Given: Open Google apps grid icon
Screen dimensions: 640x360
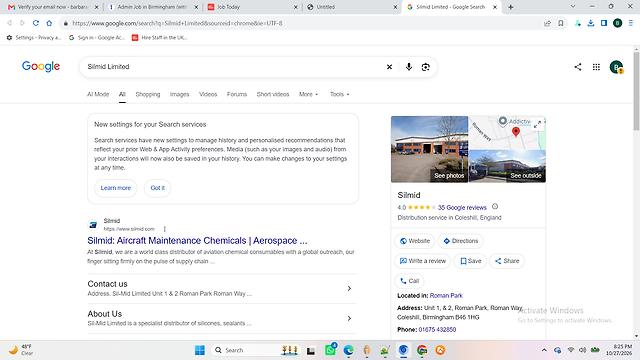Looking at the screenshot, I should pyautogui.click(x=596, y=67).
